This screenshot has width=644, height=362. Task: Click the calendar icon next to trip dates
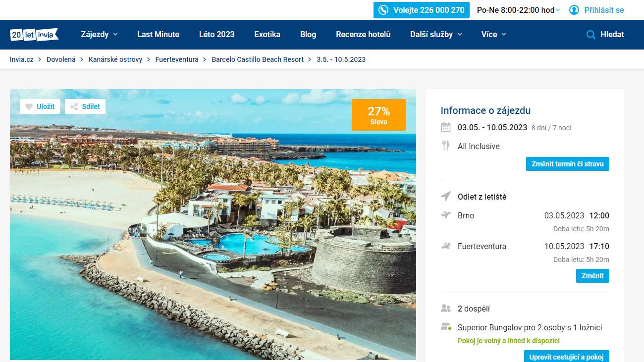(446, 127)
